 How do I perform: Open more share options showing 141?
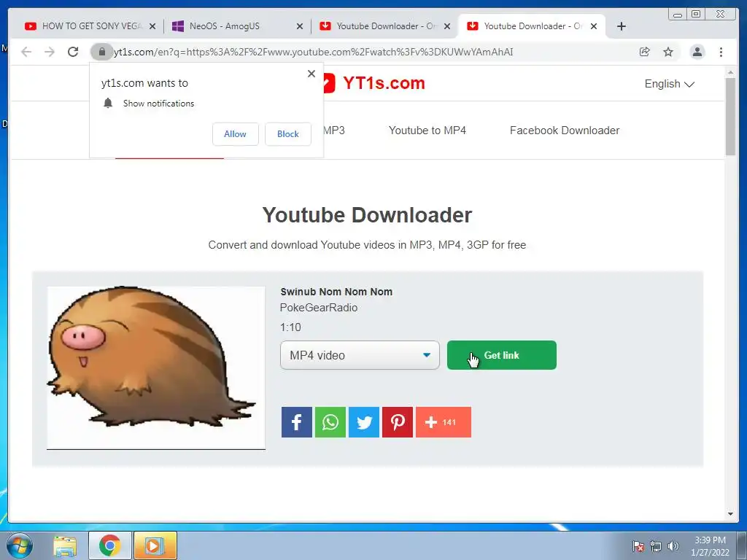[x=443, y=422]
